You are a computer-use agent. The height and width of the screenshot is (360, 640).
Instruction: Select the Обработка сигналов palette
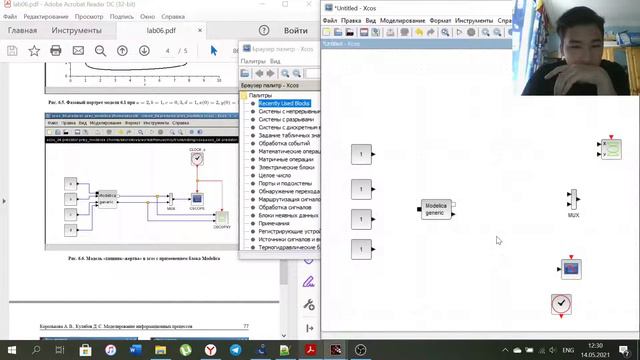[x=284, y=207]
